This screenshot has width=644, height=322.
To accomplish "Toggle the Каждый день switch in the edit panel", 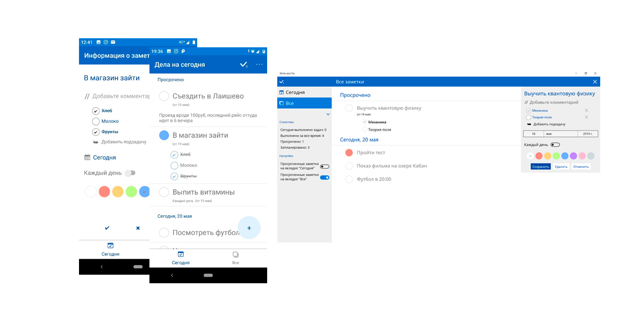I will point(555,144).
